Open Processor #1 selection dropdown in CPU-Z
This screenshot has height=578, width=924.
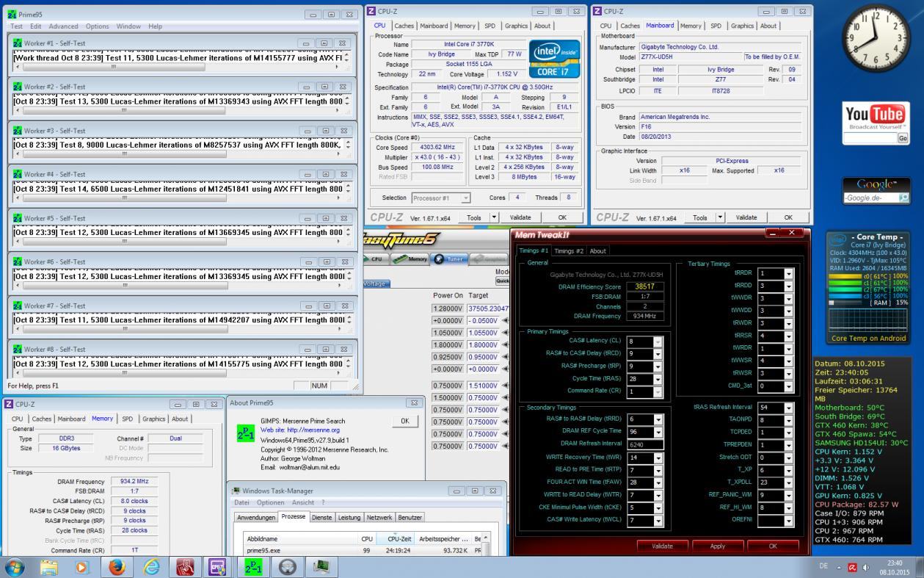(x=465, y=198)
